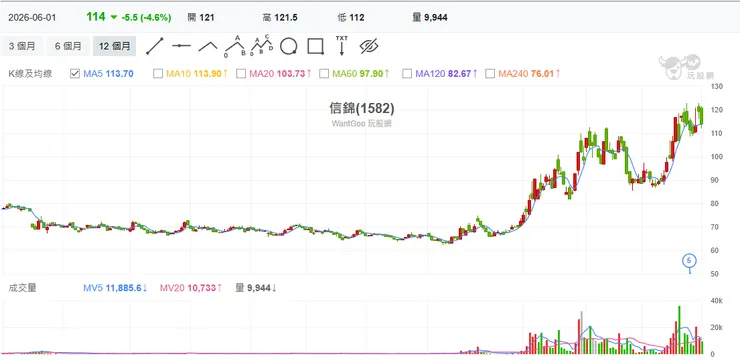Switch to the 3 個月 range tab

click(22, 46)
